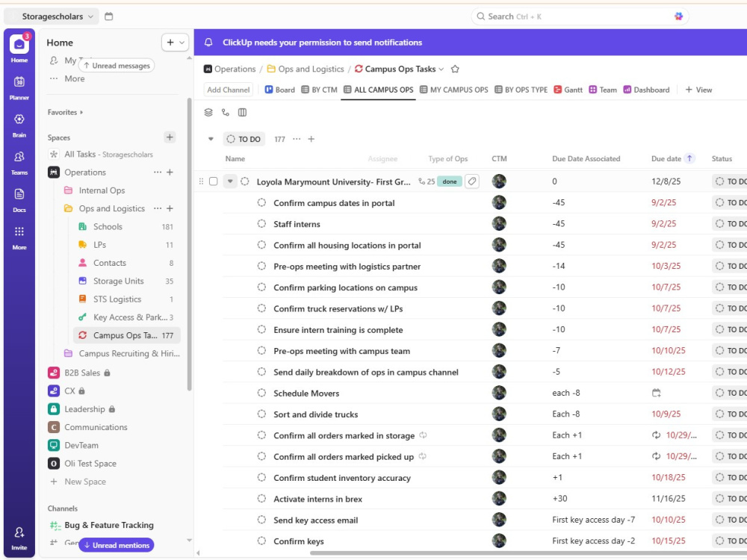Image resolution: width=747 pixels, height=560 pixels.
Task: Open the create-new plus dropdown beside Home
Action: 176,43
